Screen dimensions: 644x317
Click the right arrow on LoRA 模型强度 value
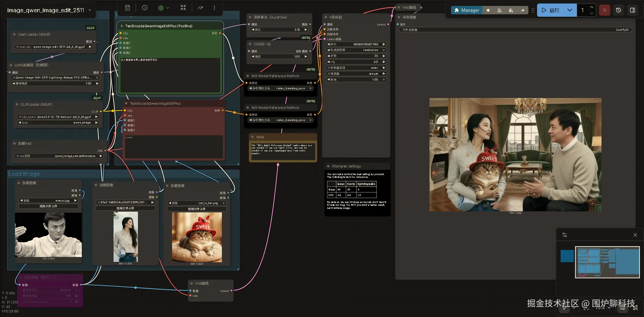(x=97, y=83)
